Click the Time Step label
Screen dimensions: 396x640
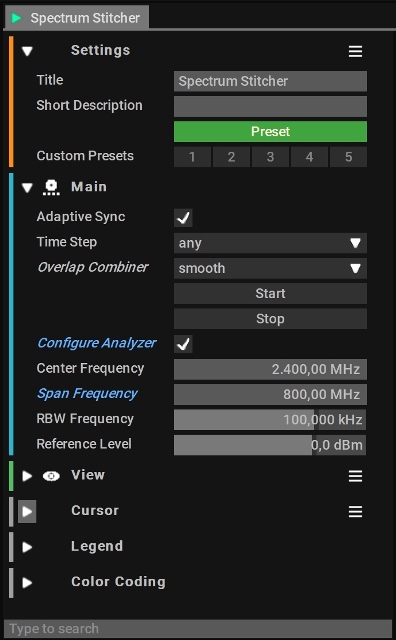coord(67,242)
